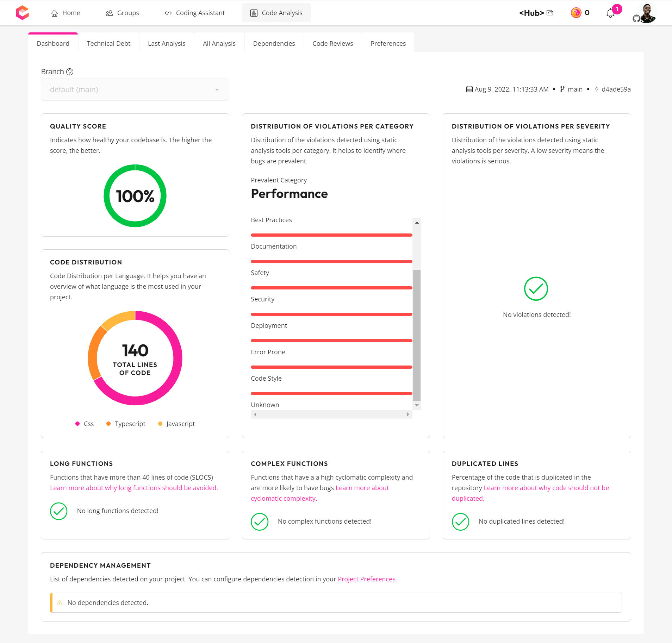Click the Performance violations bar chart
This screenshot has height=643, width=672.
point(331,313)
